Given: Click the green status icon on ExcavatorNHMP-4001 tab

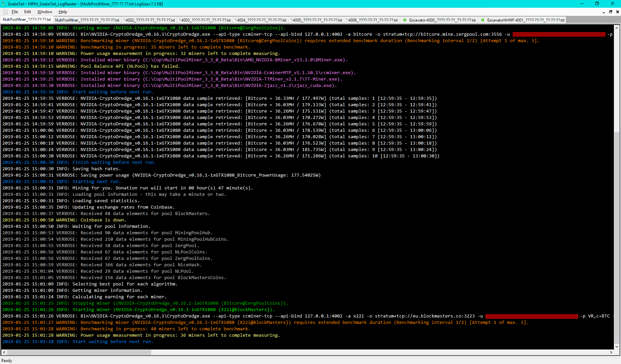Looking at the screenshot, I should (483, 20).
